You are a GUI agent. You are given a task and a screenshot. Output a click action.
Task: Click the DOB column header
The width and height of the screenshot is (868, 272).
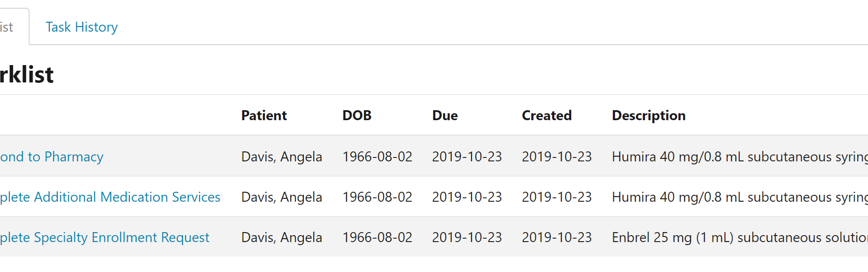pos(357,115)
